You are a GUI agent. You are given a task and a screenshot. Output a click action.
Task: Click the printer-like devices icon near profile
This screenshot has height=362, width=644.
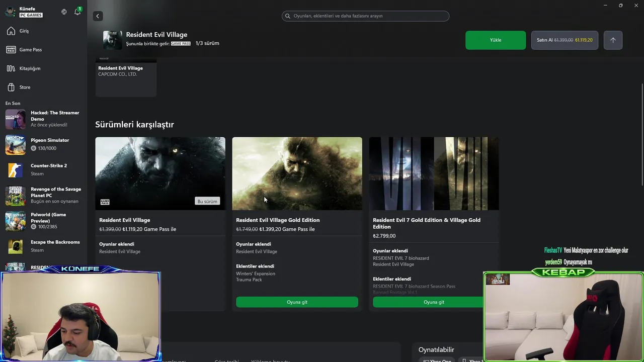[64, 12]
